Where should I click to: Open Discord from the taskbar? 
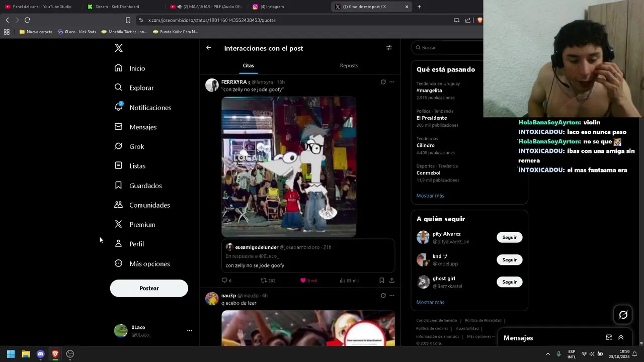tap(41, 354)
